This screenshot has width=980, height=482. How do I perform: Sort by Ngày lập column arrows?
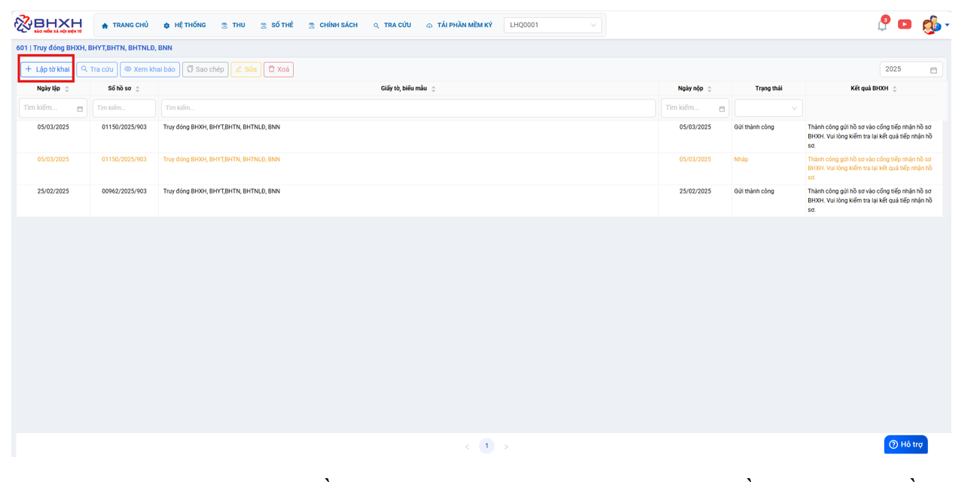click(x=67, y=89)
